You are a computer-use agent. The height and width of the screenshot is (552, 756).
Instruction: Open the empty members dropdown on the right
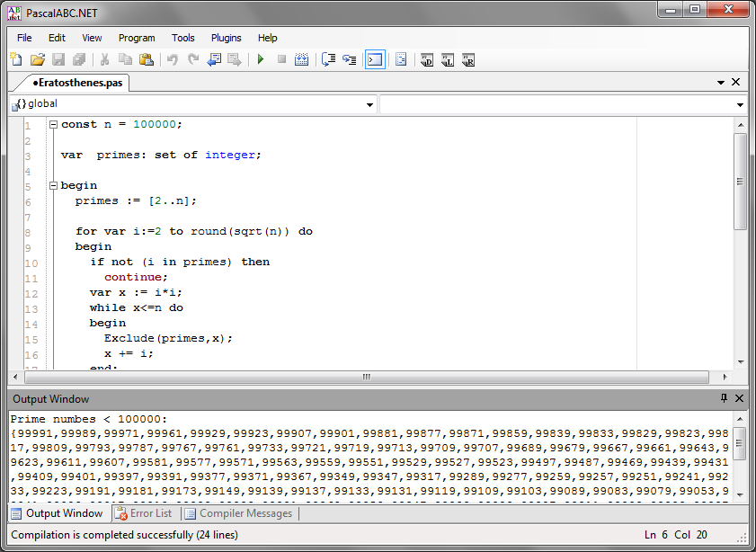(x=740, y=105)
